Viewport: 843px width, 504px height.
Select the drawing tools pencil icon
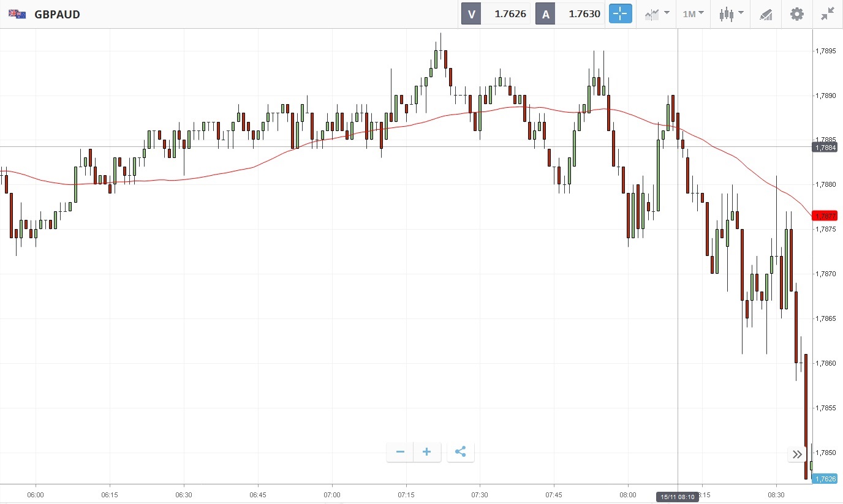[765, 13]
